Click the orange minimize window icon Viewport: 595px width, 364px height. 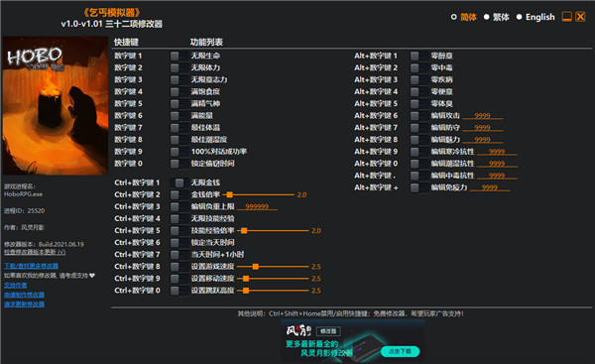point(566,17)
